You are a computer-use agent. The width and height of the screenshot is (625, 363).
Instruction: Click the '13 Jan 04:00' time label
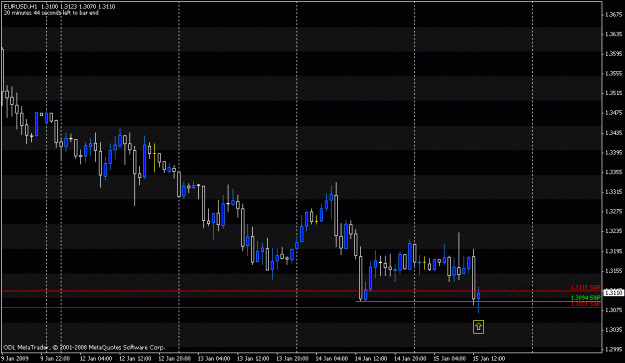point(214,359)
